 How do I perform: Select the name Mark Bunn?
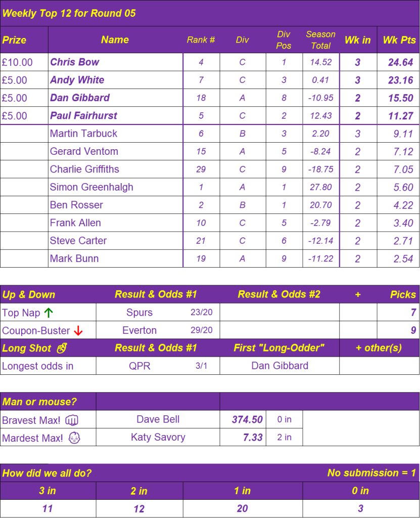74,258
